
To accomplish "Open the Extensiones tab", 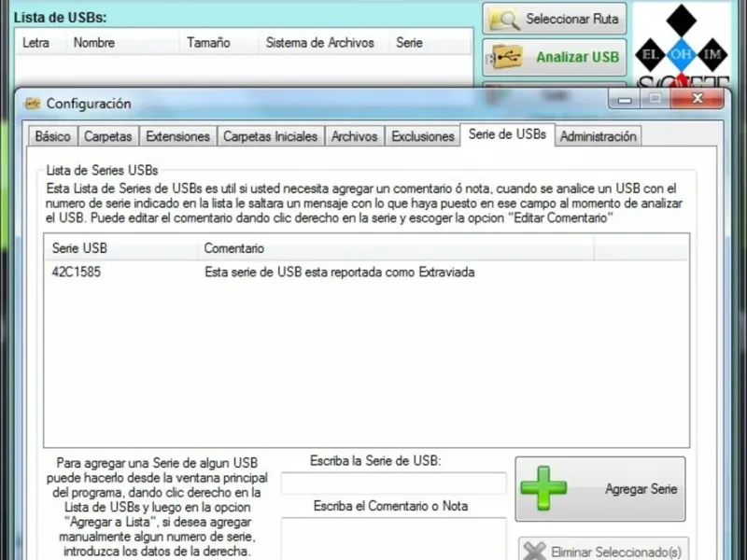I will [x=177, y=136].
